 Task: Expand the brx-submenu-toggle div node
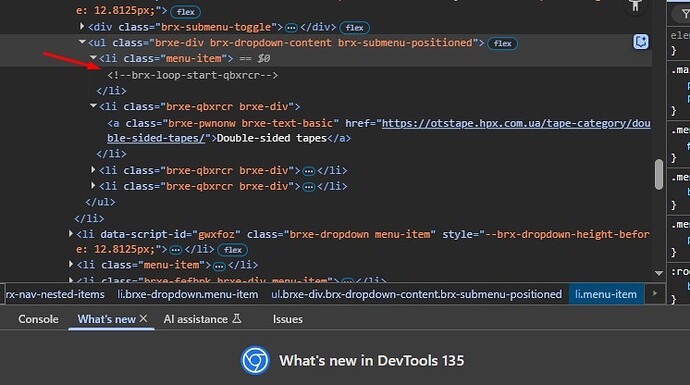82,26
